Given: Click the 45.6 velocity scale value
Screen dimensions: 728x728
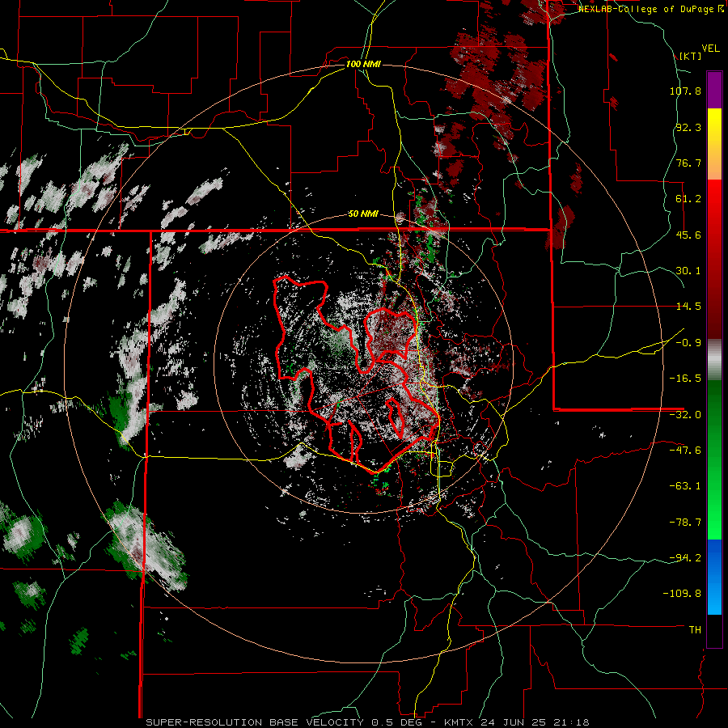Looking at the screenshot, I should (x=688, y=235).
